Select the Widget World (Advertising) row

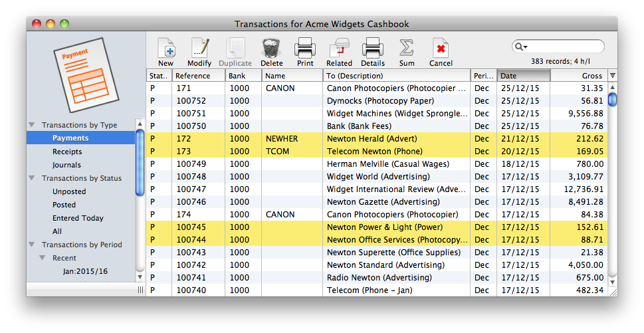pyautogui.click(x=377, y=177)
